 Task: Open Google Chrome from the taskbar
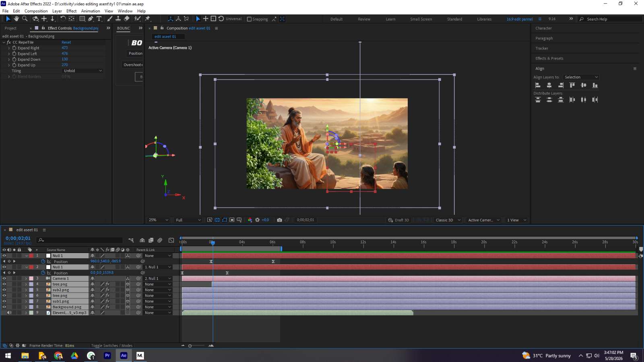[x=58, y=356]
